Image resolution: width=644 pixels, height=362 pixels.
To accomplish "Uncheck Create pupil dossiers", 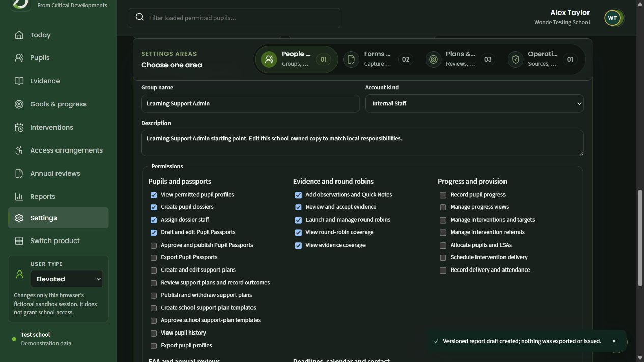I will tap(154, 207).
